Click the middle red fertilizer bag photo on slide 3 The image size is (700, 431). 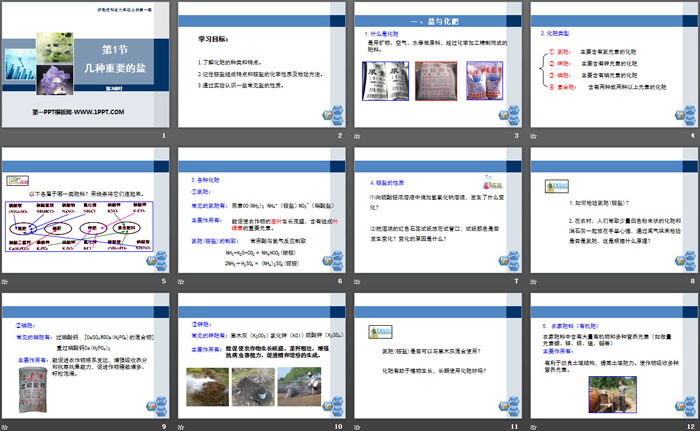pyautogui.click(x=435, y=84)
